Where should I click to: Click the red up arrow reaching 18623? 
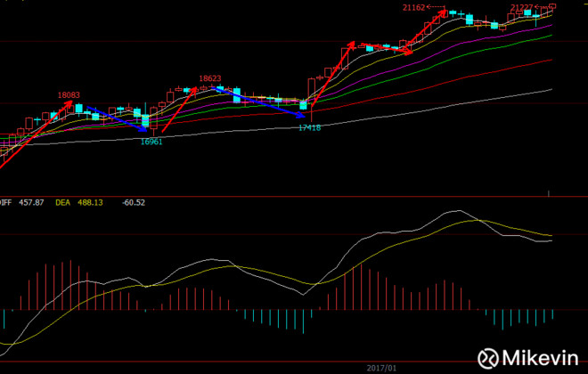(179, 110)
